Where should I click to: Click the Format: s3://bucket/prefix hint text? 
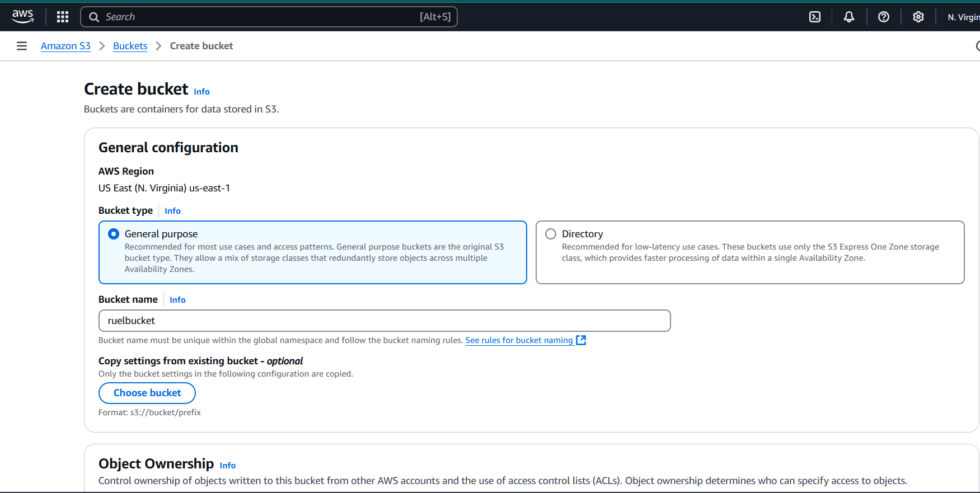point(149,412)
